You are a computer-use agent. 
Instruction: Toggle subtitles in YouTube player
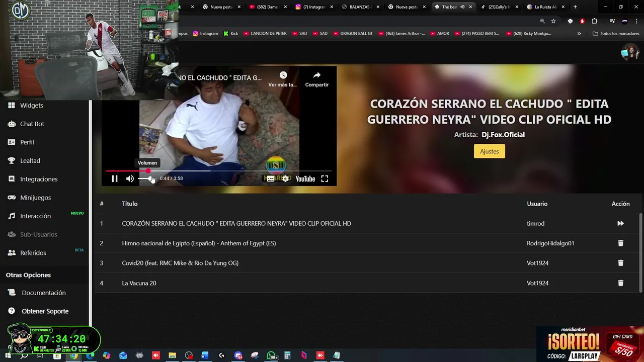(271, 178)
